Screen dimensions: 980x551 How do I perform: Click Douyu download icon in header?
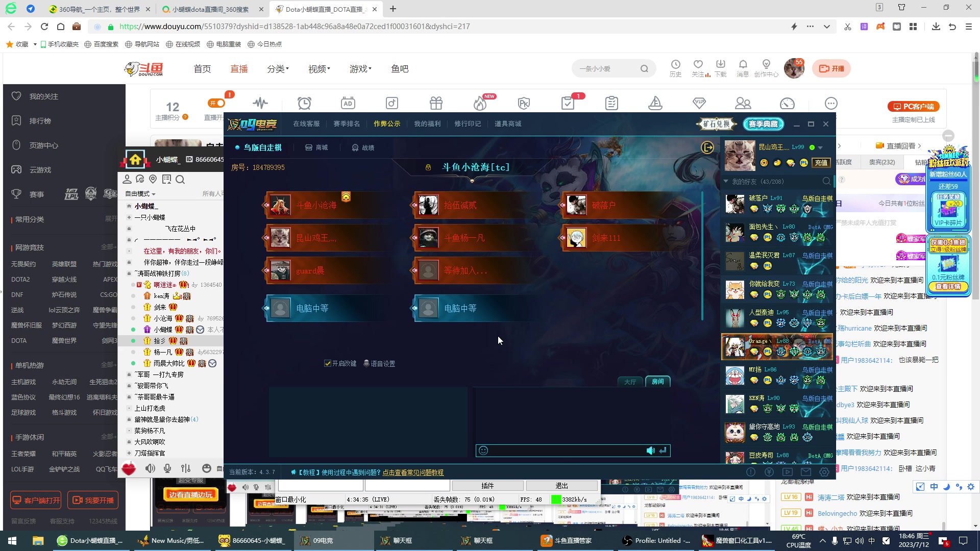click(720, 64)
